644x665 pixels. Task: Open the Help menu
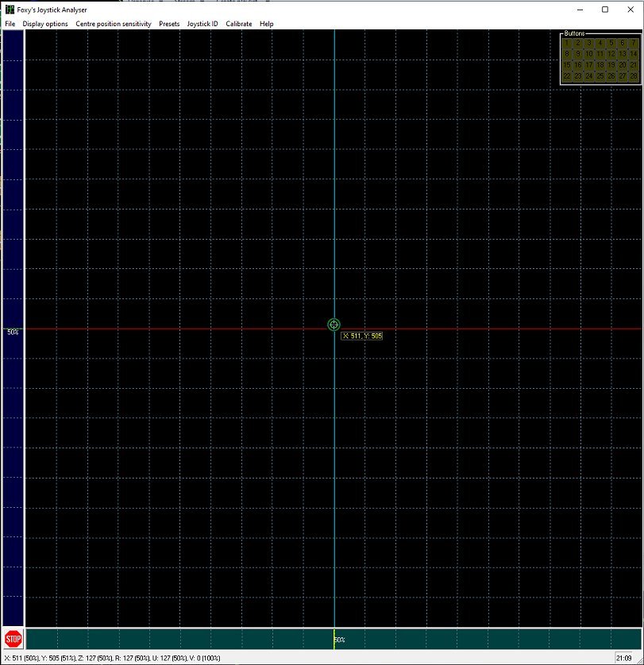[266, 24]
